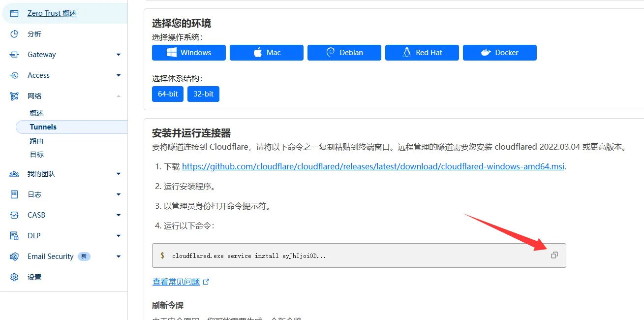
Task: Click the Access sidebar icon
Action: (x=14, y=75)
